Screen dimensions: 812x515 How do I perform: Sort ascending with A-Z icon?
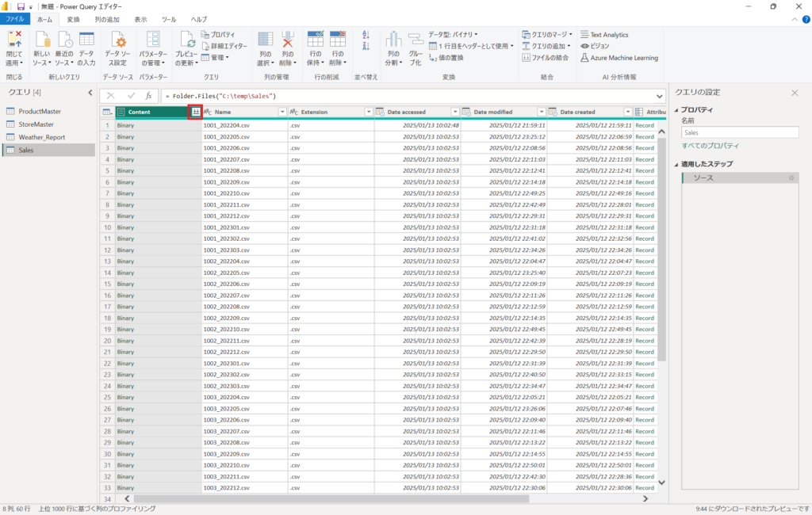pyautogui.click(x=366, y=35)
